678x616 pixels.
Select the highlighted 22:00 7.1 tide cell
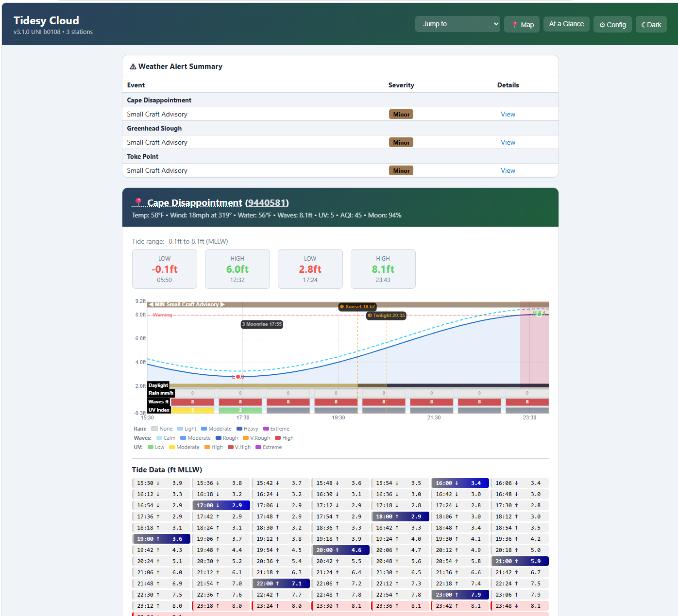tap(281, 583)
